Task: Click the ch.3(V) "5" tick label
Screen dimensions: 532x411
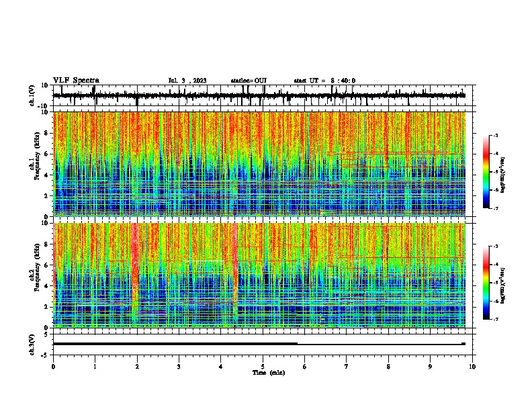Action: coord(46,334)
